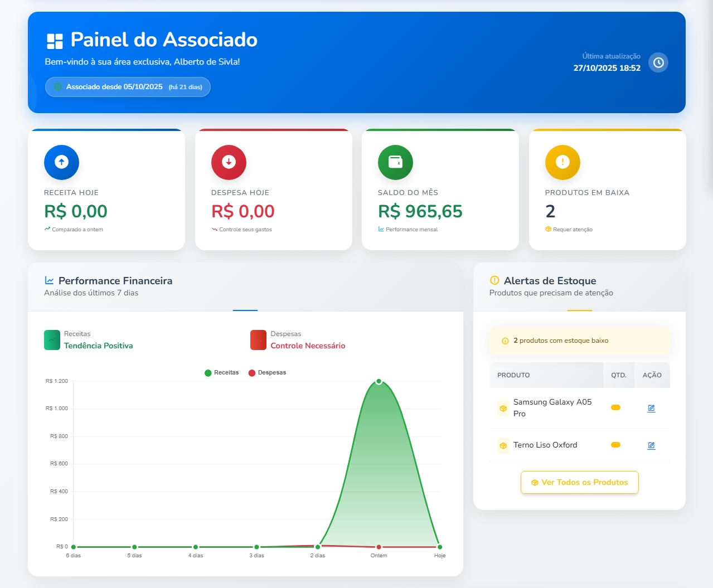Click the info icon in the stock alert banner

[505, 340]
